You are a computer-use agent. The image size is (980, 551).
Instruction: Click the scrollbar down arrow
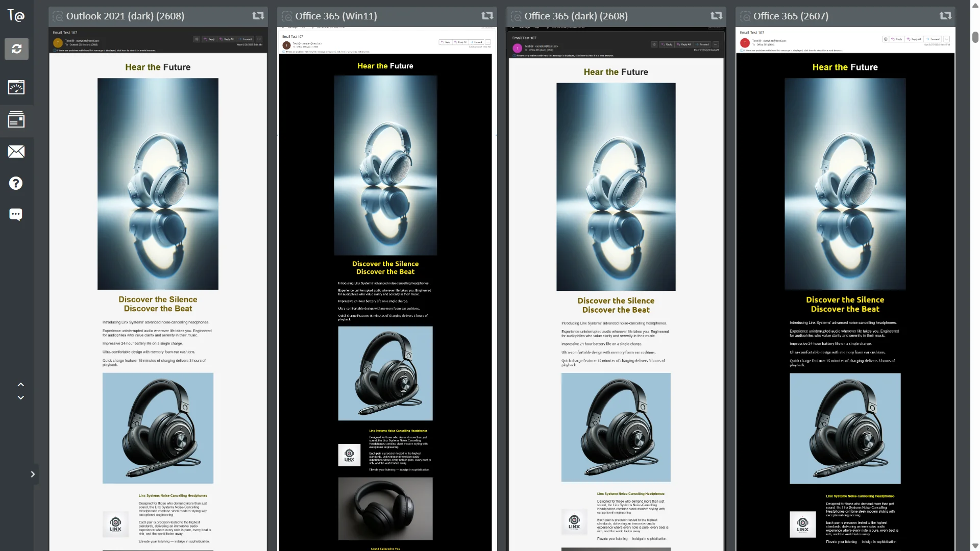coord(975,546)
